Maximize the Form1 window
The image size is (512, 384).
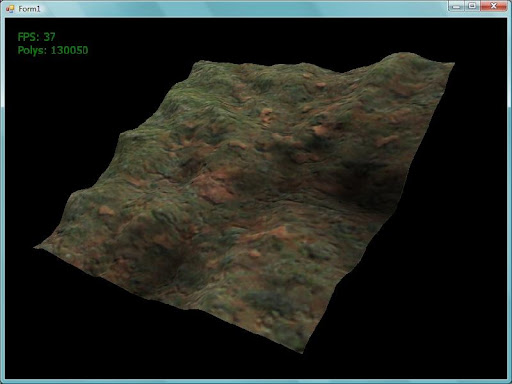(472, 6)
